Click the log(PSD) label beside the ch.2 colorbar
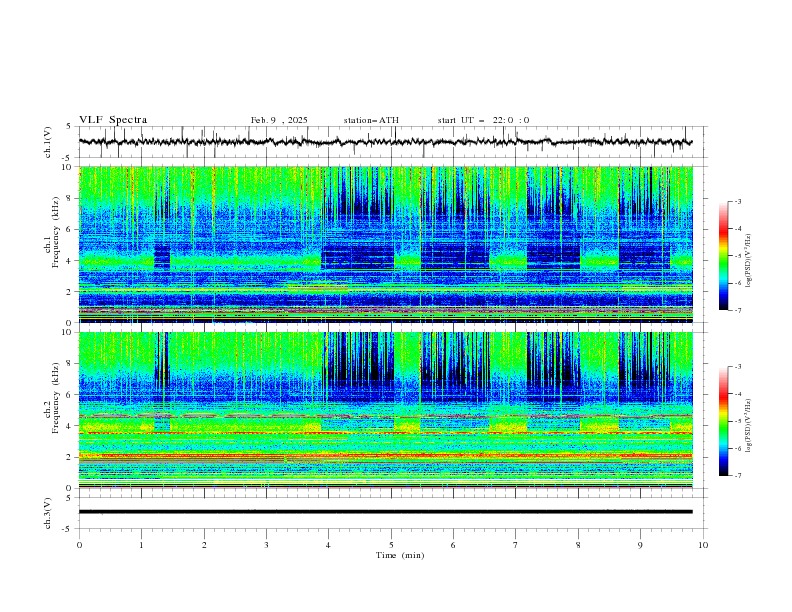The width and height of the screenshot is (792, 612). pyautogui.click(x=749, y=426)
